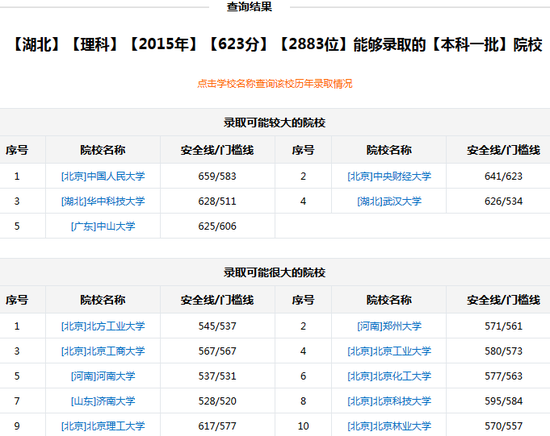Open the 北京理工大学 link
This screenshot has width=550, height=436.
(103, 426)
